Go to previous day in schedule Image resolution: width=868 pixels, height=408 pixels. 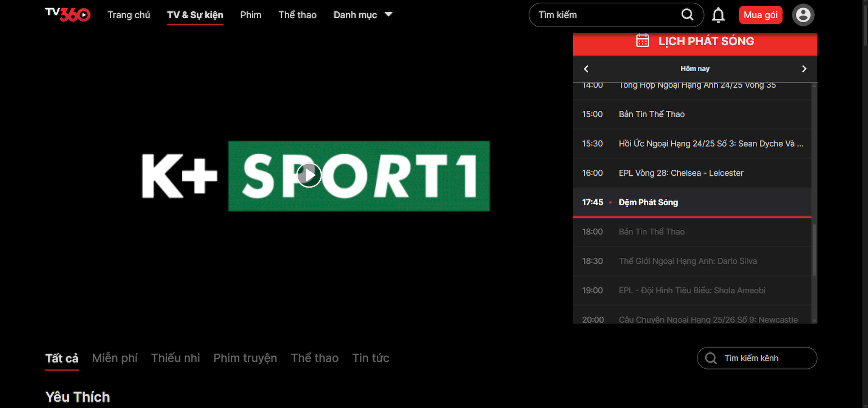point(586,69)
